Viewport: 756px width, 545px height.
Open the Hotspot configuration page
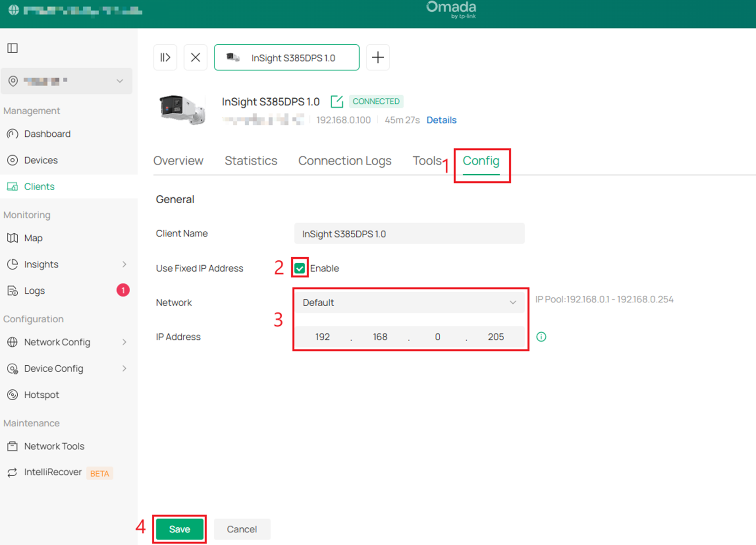pyautogui.click(x=41, y=394)
